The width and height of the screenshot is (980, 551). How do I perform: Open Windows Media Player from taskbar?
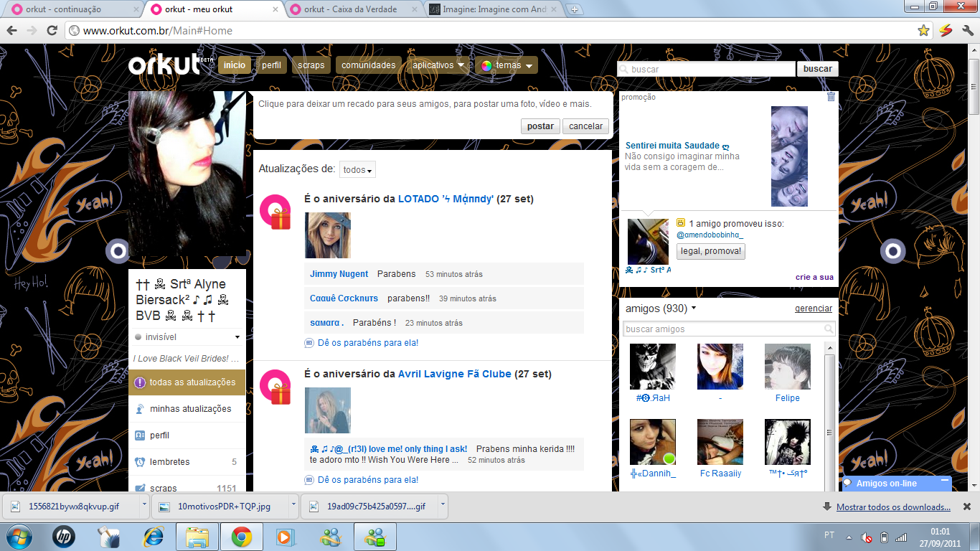pos(284,537)
